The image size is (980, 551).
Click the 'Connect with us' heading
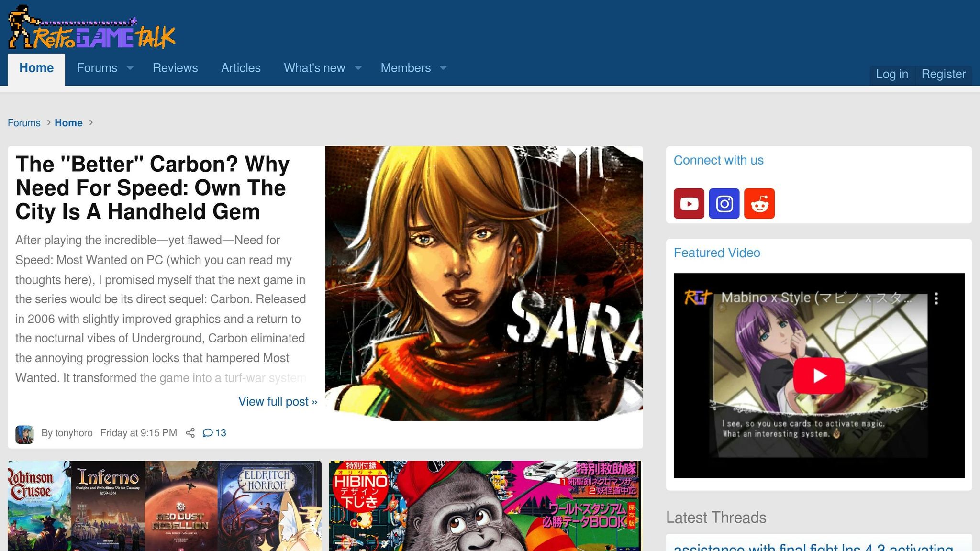coord(719,160)
